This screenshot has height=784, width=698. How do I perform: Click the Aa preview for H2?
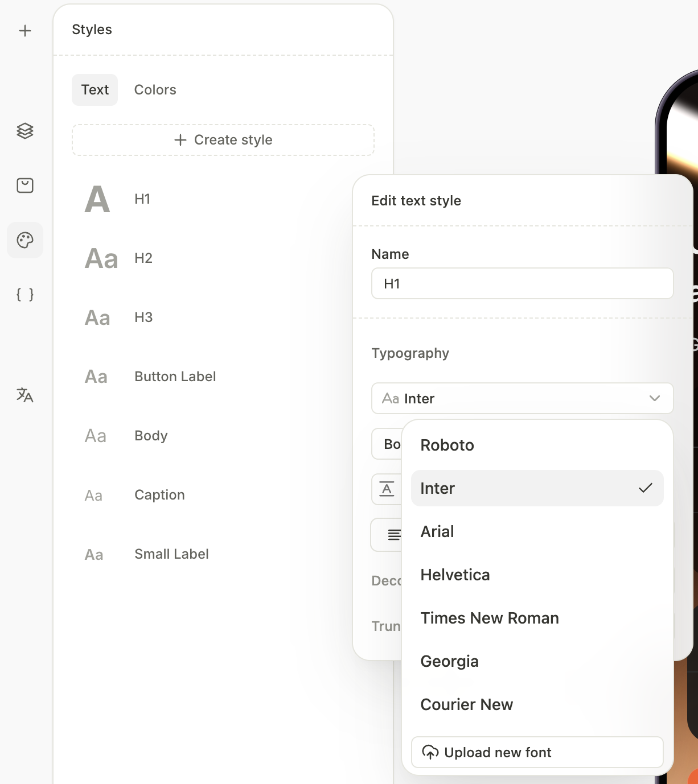pos(101,258)
